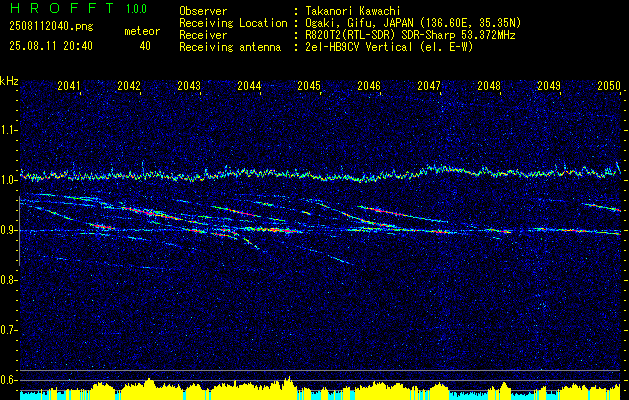Click the HROFFT program title text
Image resolution: width=629 pixels, height=400 pixels.
pos(62,8)
